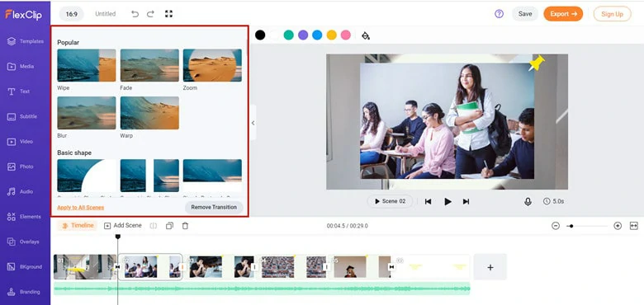The image size is (644, 305).
Task: Choose the Wipe transition thumbnail
Action: click(87, 66)
